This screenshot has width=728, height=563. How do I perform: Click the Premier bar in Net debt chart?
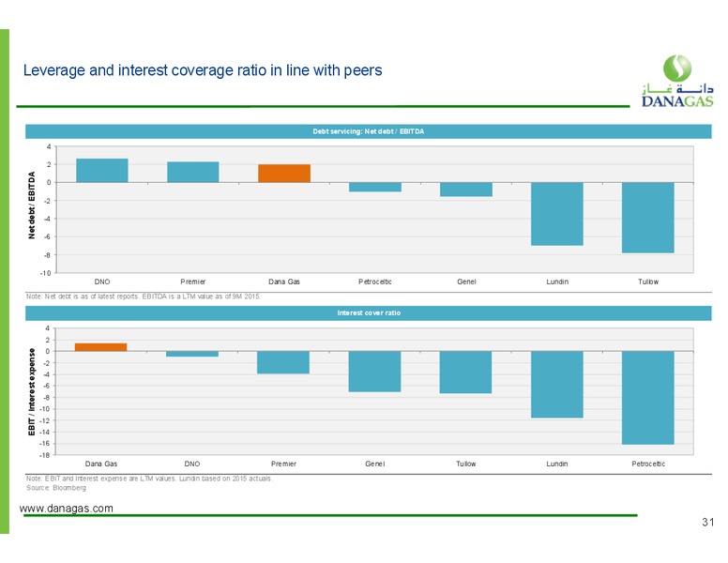(193, 172)
